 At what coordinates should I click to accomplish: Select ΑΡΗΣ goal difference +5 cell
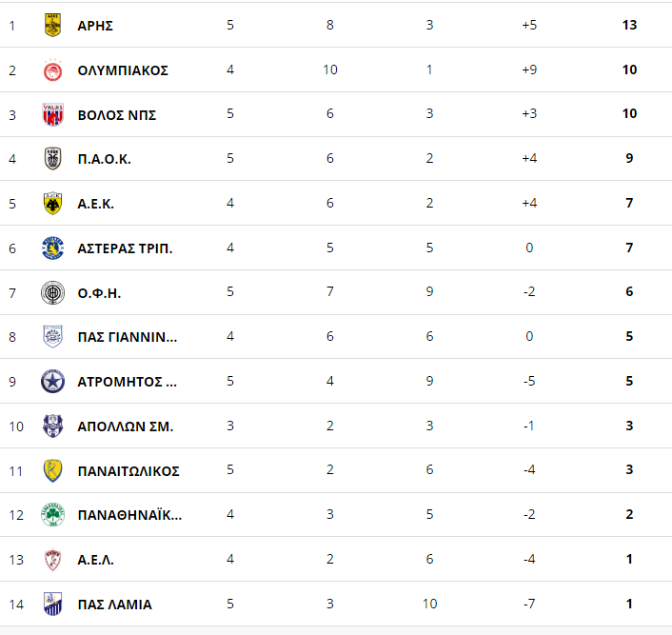529,25
